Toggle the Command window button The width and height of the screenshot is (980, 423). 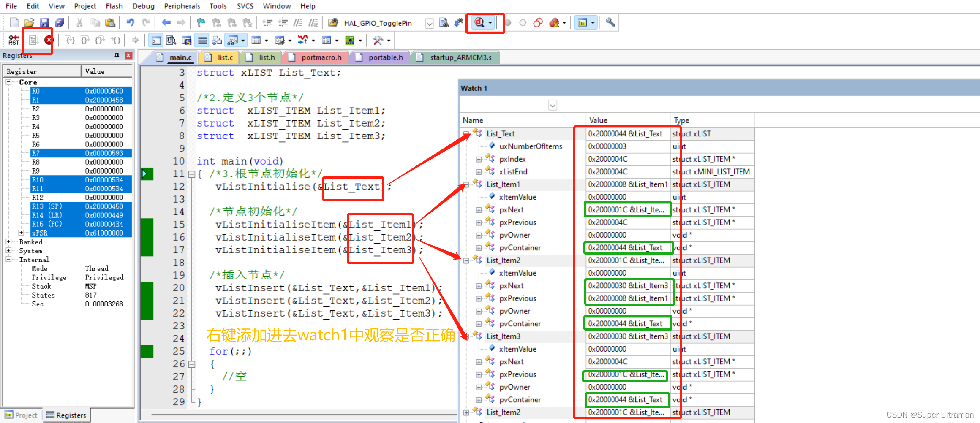156,41
